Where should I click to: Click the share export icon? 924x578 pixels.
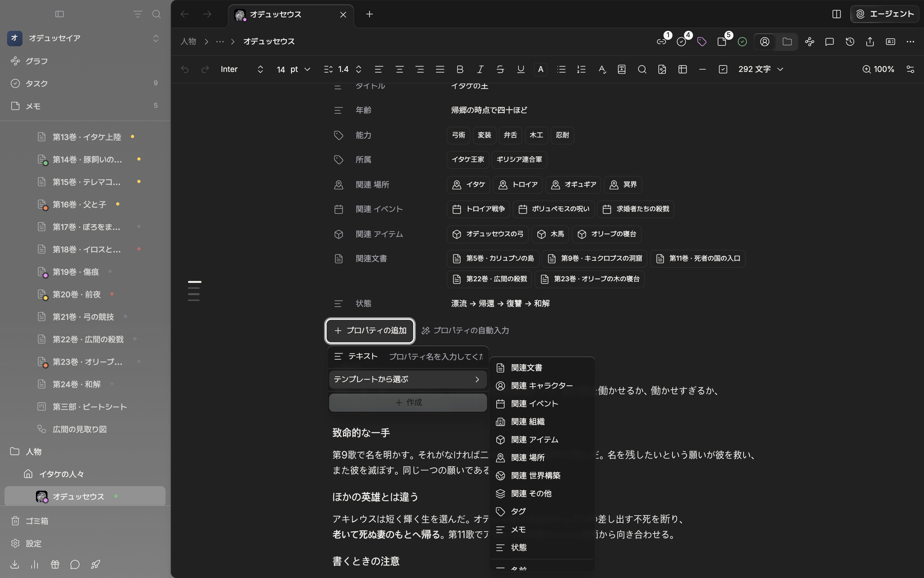(870, 42)
